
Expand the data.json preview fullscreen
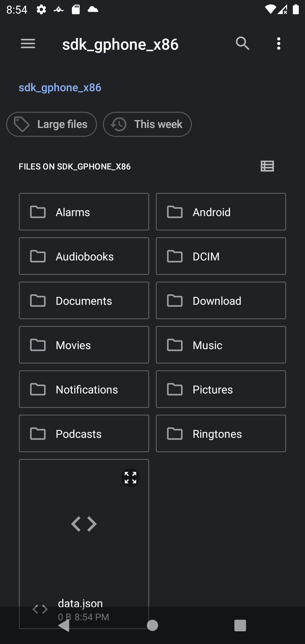(130, 478)
